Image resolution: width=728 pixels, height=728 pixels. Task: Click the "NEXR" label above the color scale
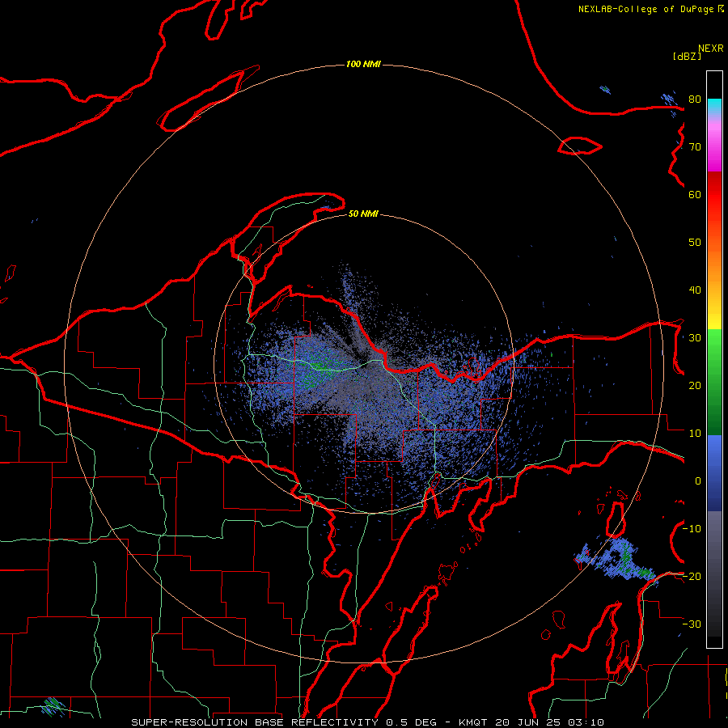click(x=710, y=49)
